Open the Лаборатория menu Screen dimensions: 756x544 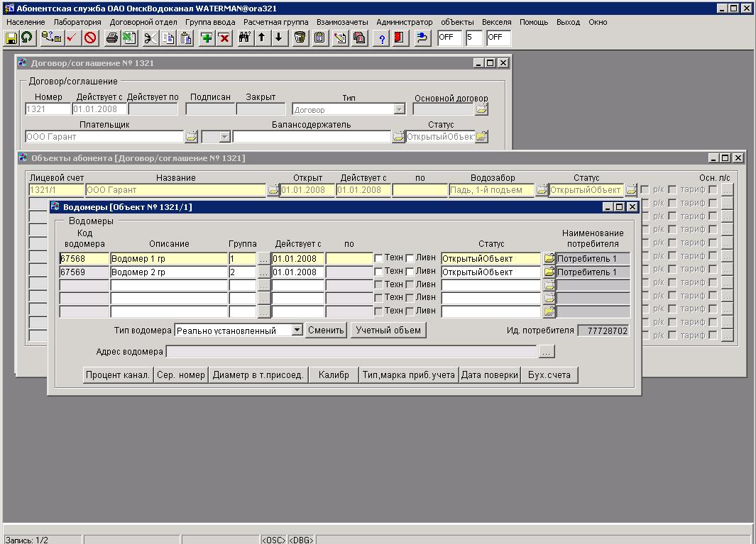[77, 22]
